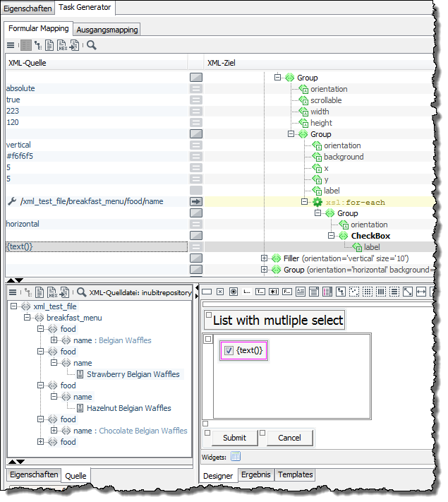448x502 pixels.
Task: Select the grid layout group tool
Action: pyautogui.click(x=368, y=292)
